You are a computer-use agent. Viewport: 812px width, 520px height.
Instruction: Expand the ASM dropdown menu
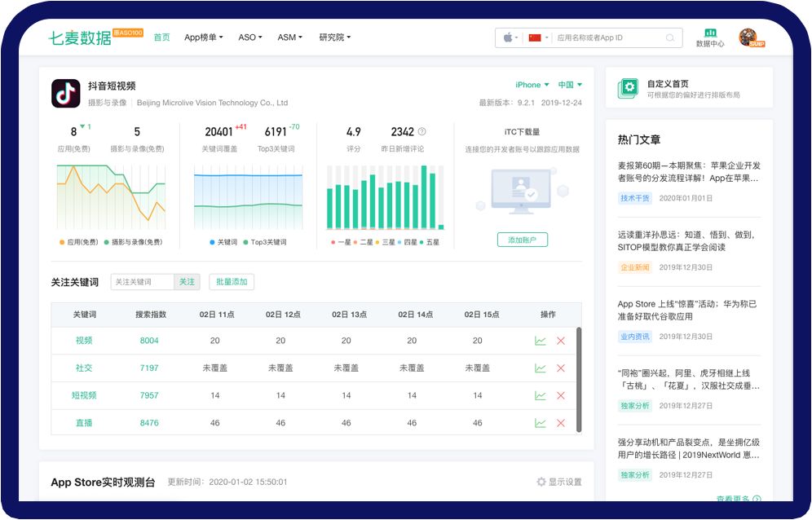tap(289, 37)
